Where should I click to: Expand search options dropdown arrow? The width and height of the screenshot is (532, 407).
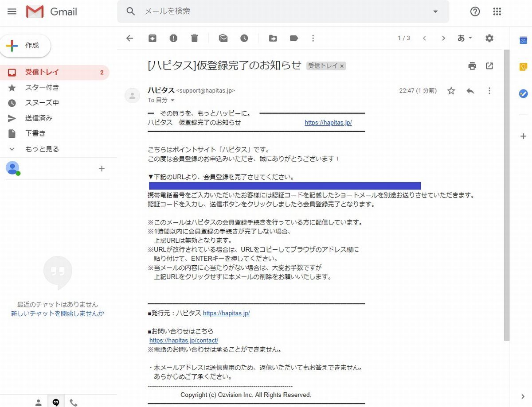pyautogui.click(x=435, y=12)
